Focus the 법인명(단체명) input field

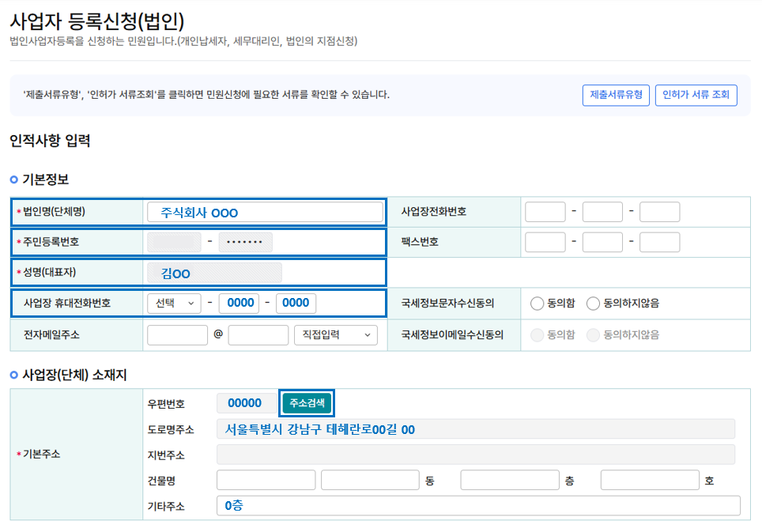click(x=265, y=212)
